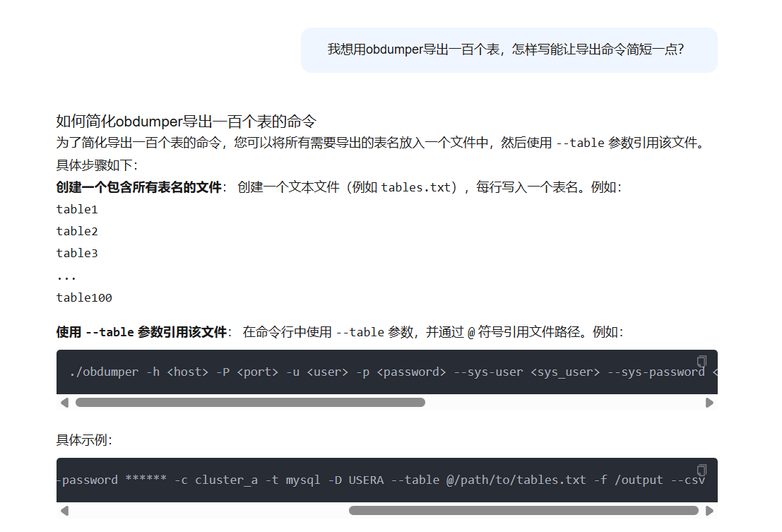Image resolution: width=782 pixels, height=532 pixels.
Task: Click the 具体示例 label
Action: (x=84, y=440)
